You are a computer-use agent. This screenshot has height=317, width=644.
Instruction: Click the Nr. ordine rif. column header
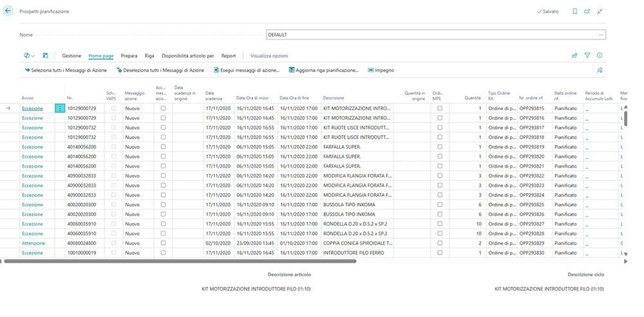click(531, 99)
